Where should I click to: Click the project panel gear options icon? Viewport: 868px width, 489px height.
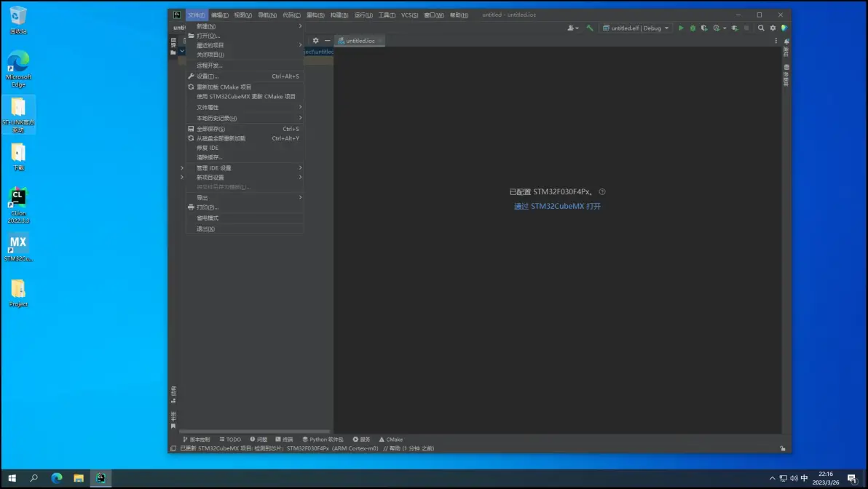click(315, 41)
